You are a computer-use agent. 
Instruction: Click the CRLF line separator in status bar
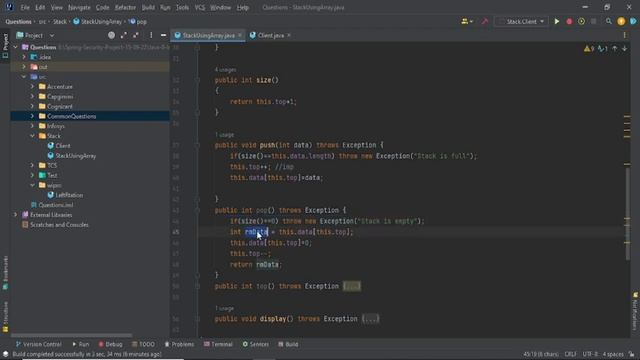570,354
